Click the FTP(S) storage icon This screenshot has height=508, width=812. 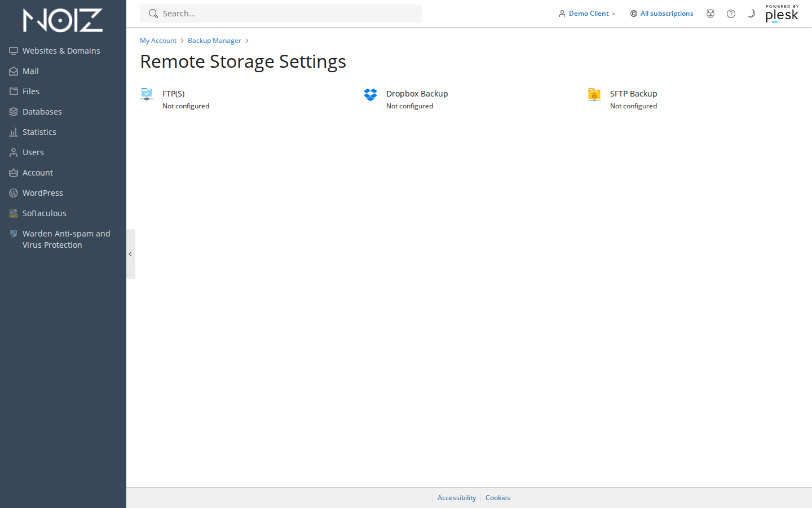147,94
